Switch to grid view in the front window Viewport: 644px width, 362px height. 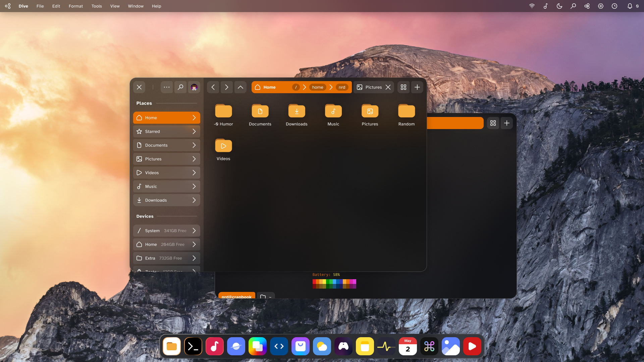point(404,87)
